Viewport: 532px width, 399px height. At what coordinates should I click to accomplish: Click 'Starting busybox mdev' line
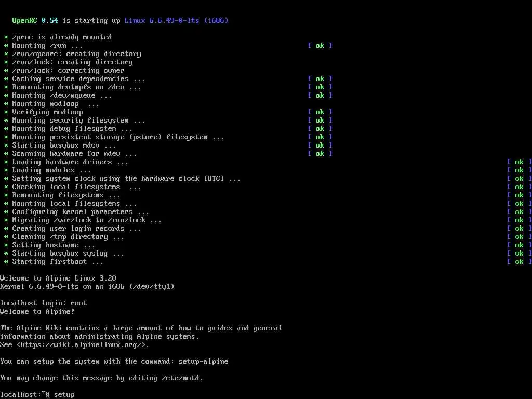(x=64, y=145)
